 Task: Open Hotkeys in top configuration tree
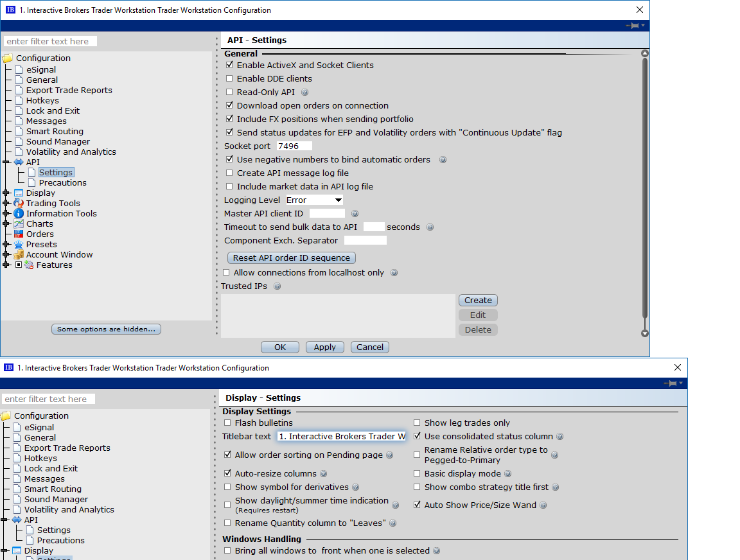pos(42,100)
